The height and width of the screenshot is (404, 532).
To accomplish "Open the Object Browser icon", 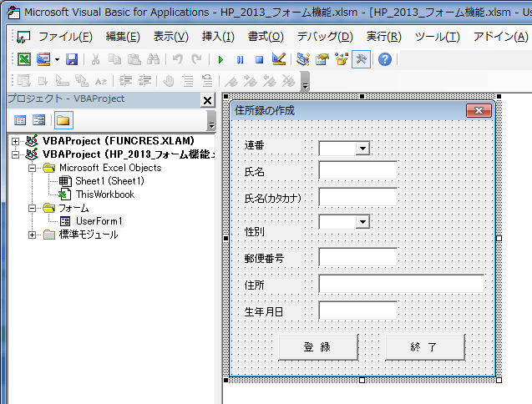I will pyautogui.click(x=342, y=60).
